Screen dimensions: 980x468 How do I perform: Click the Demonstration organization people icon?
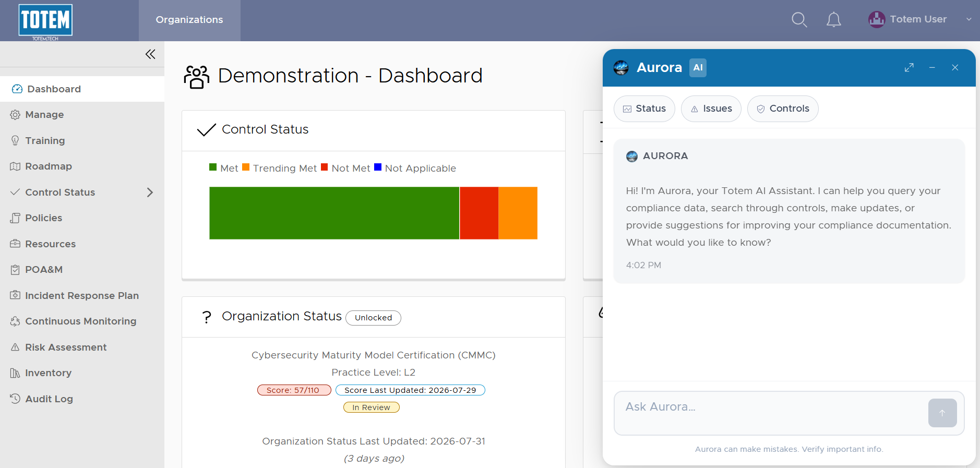pyautogui.click(x=196, y=77)
